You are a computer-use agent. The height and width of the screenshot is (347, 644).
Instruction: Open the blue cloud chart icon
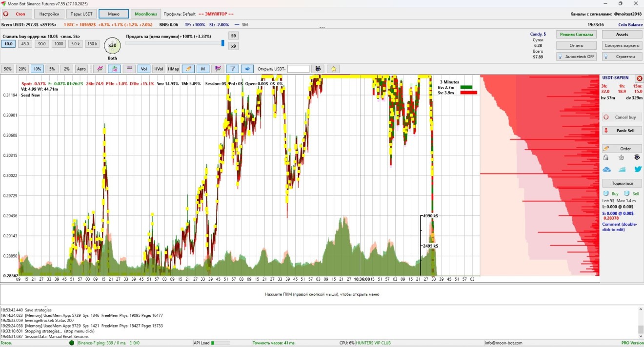[607, 170]
